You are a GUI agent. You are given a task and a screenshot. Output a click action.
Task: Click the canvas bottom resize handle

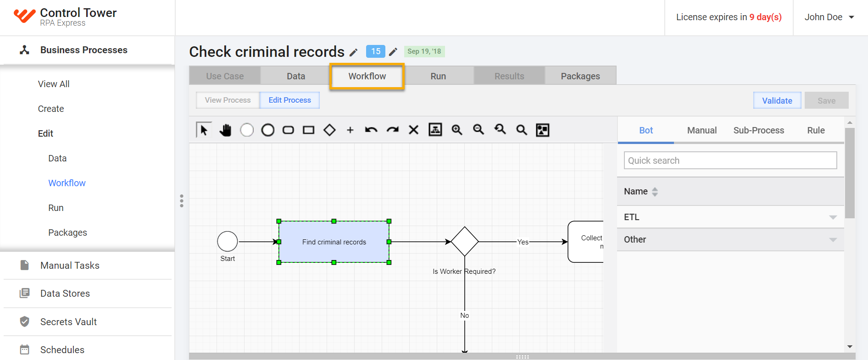click(x=522, y=356)
